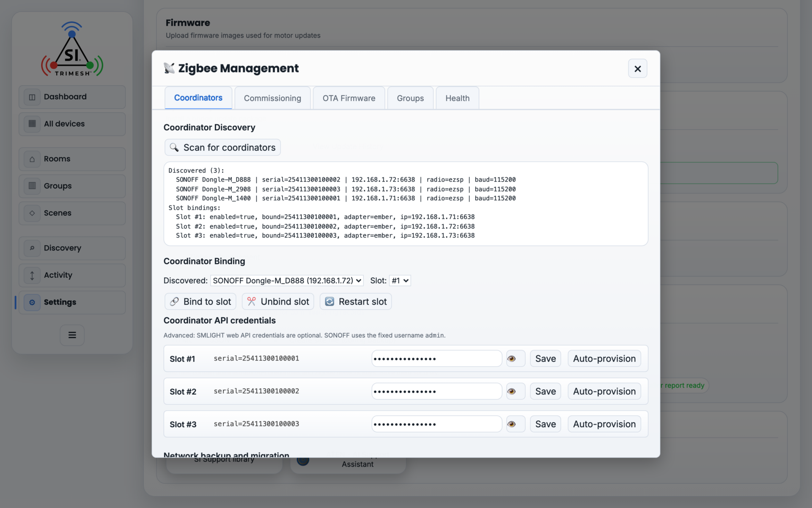This screenshot has width=812, height=508.
Task: Click Unbind slot button
Action: point(278,301)
